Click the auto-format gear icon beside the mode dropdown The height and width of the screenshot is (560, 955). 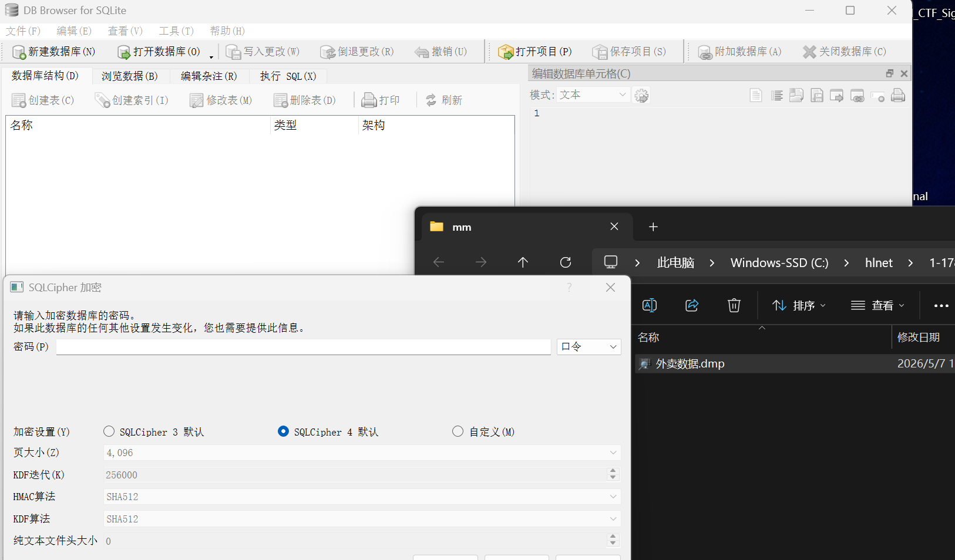coord(642,95)
